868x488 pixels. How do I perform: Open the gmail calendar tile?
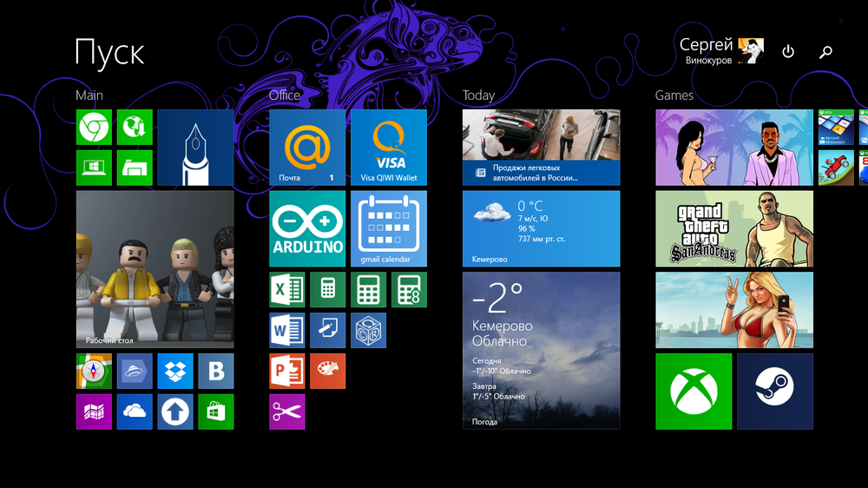click(x=389, y=228)
